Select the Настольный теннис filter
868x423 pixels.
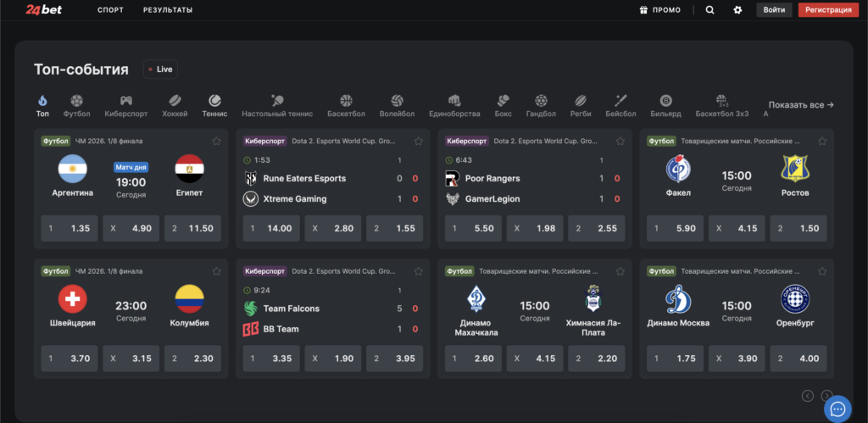(x=277, y=106)
